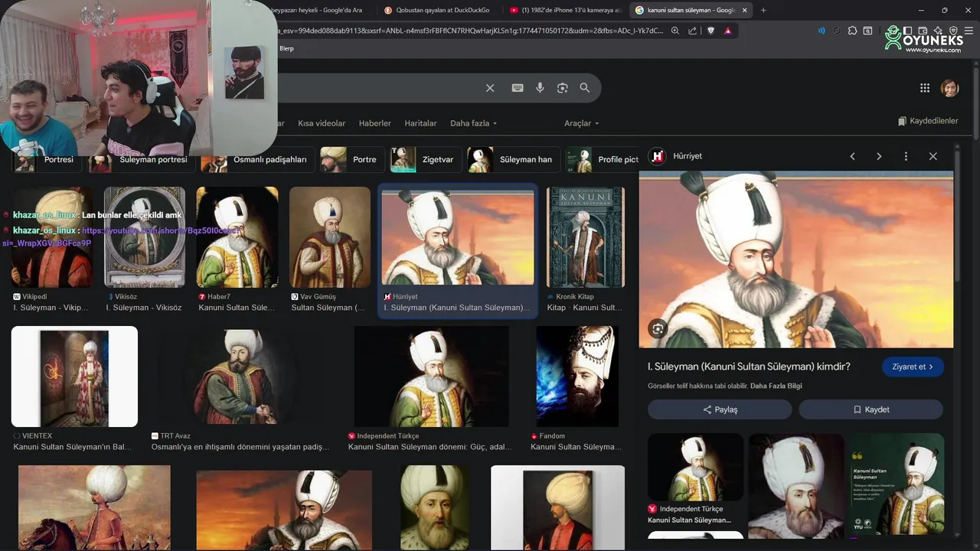980x551 pixels.
Task: Open Kaydedilenler saved items
Action: (928, 121)
